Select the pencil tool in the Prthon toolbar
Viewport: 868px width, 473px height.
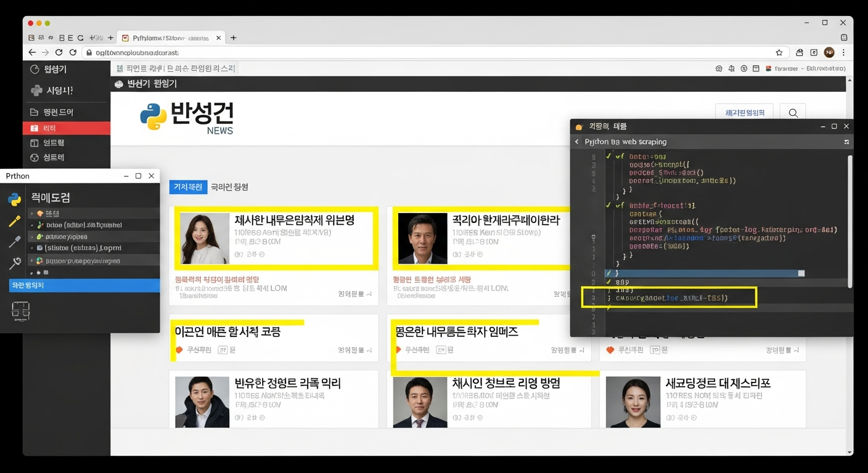point(15,219)
